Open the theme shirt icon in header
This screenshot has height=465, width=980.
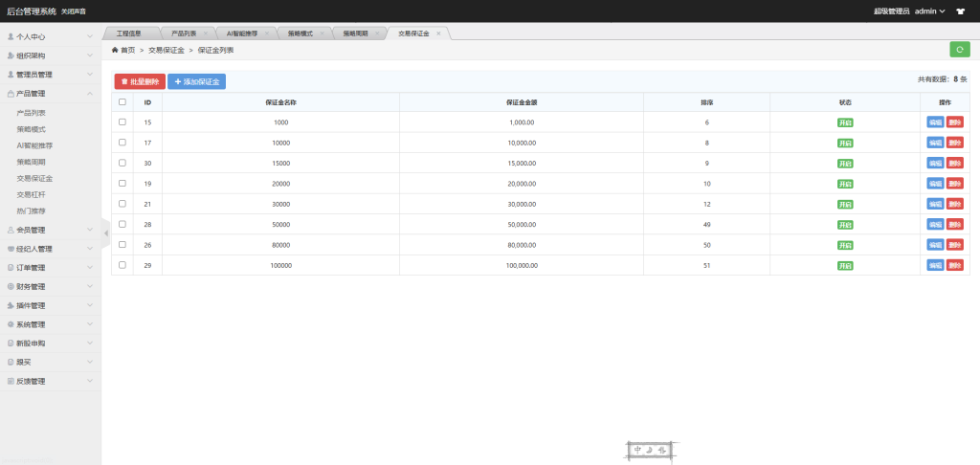[960, 11]
